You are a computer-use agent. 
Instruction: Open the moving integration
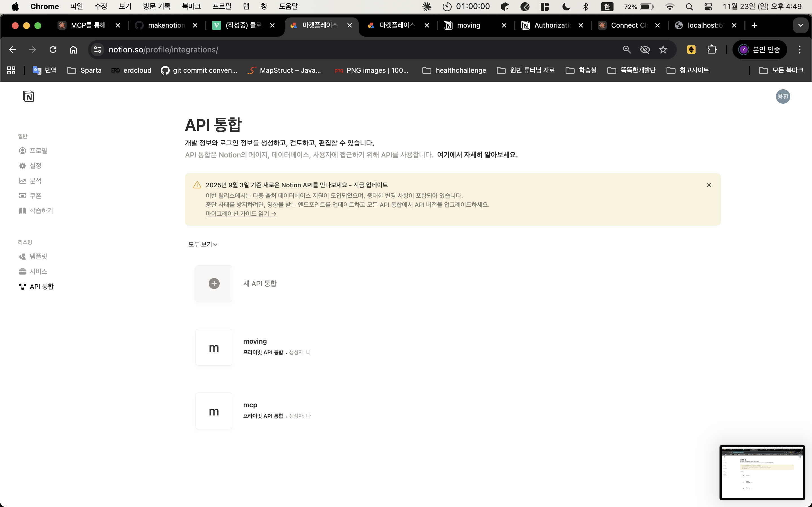click(x=255, y=341)
